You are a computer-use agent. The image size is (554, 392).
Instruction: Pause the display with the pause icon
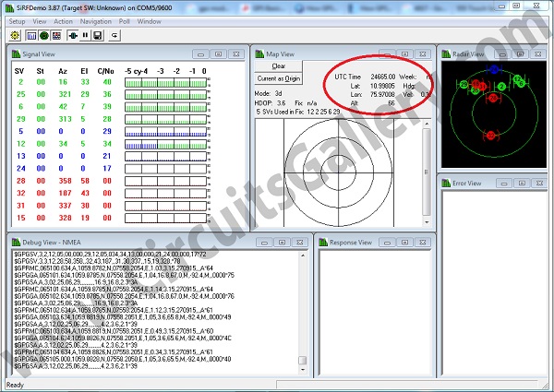tap(85, 35)
